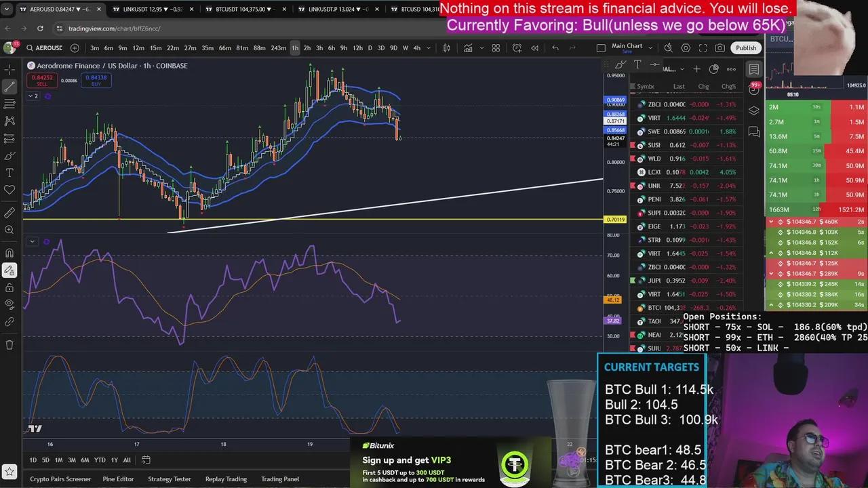
Task: Click the tradingview.com address bar
Action: click(x=115, y=28)
